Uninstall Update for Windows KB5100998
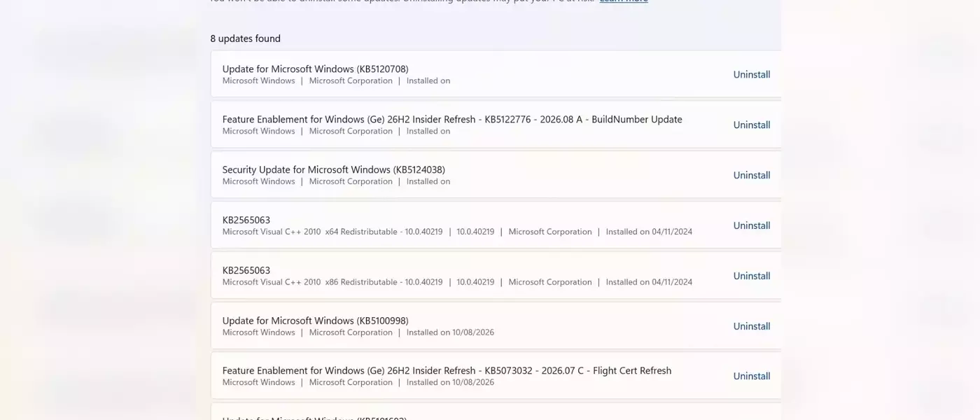Viewport: 980px width, 420px height. (x=752, y=326)
